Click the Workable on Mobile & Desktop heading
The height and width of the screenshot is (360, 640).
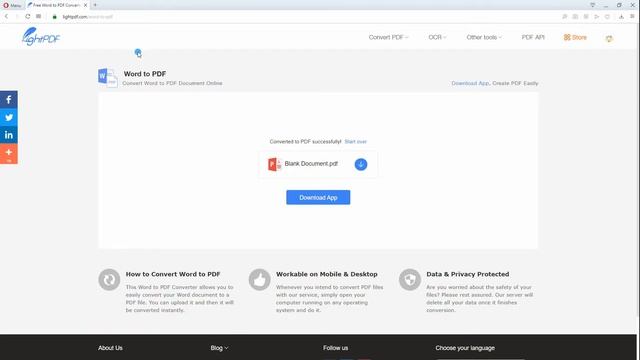[327, 274]
